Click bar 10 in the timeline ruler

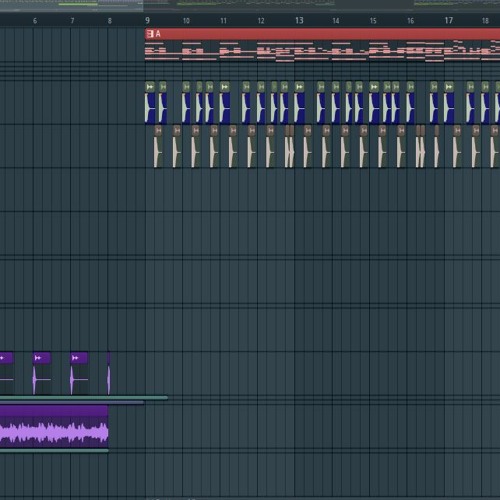pos(186,21)
